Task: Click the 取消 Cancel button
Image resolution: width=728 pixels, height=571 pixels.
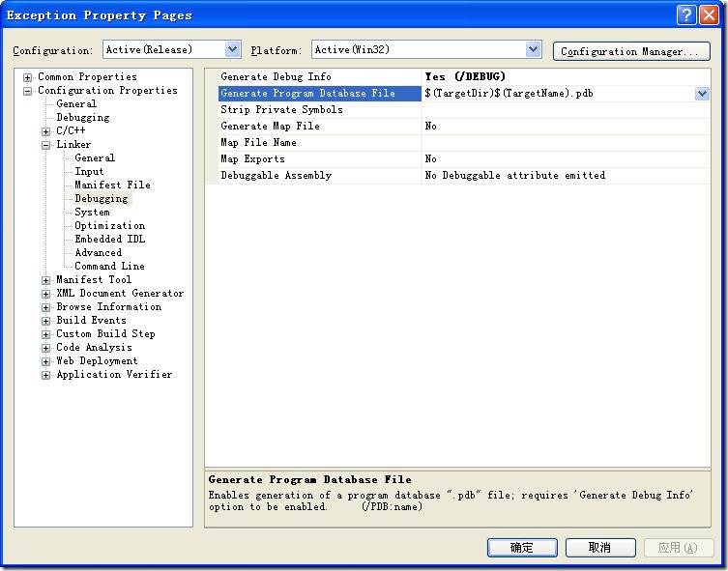Action: [x=600, y=548]
